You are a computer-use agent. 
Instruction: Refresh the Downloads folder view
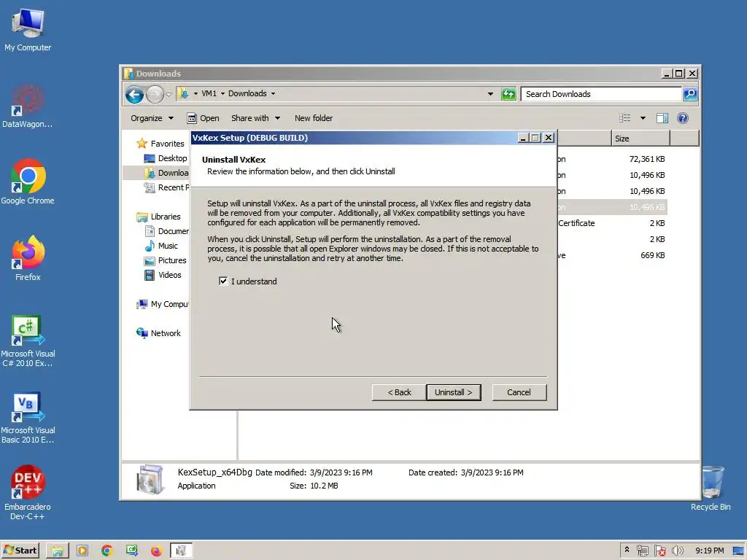click(508, 94)
